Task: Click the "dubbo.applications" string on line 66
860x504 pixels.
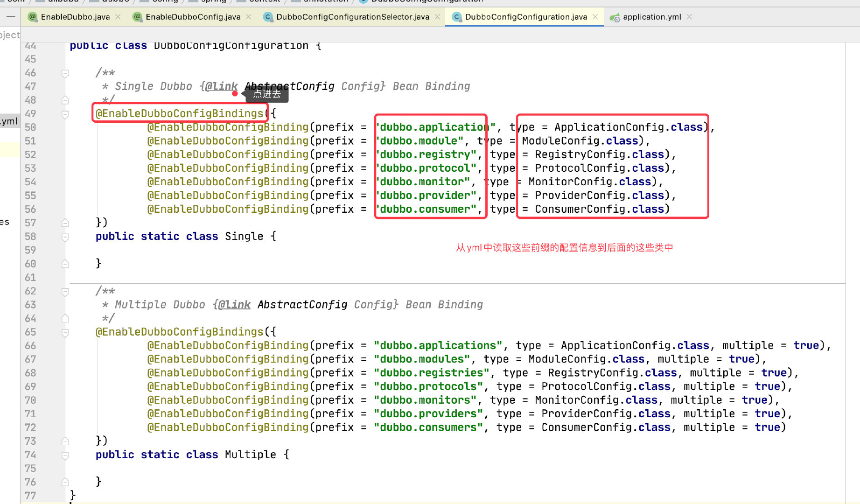Action: pos(438,345)
